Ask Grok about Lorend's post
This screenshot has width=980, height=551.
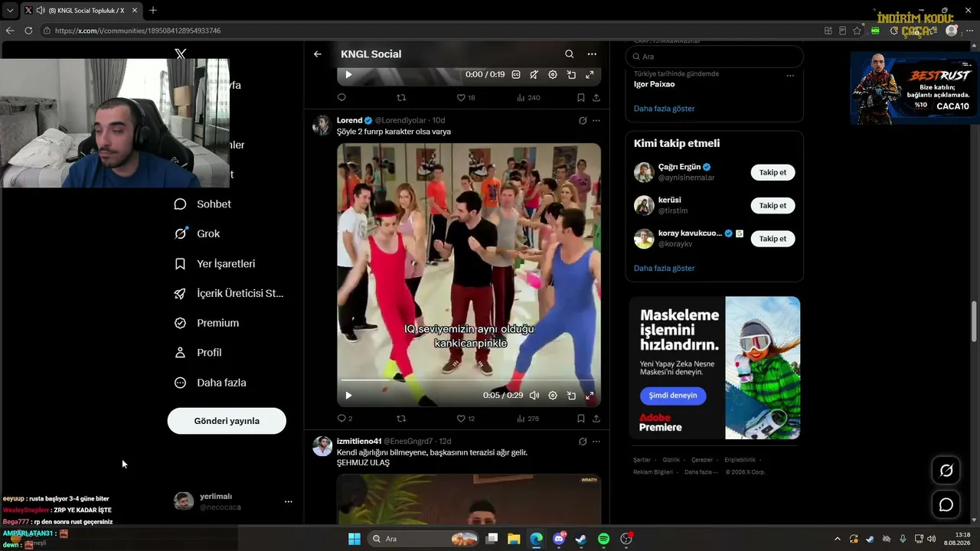(x=583, y=121)
